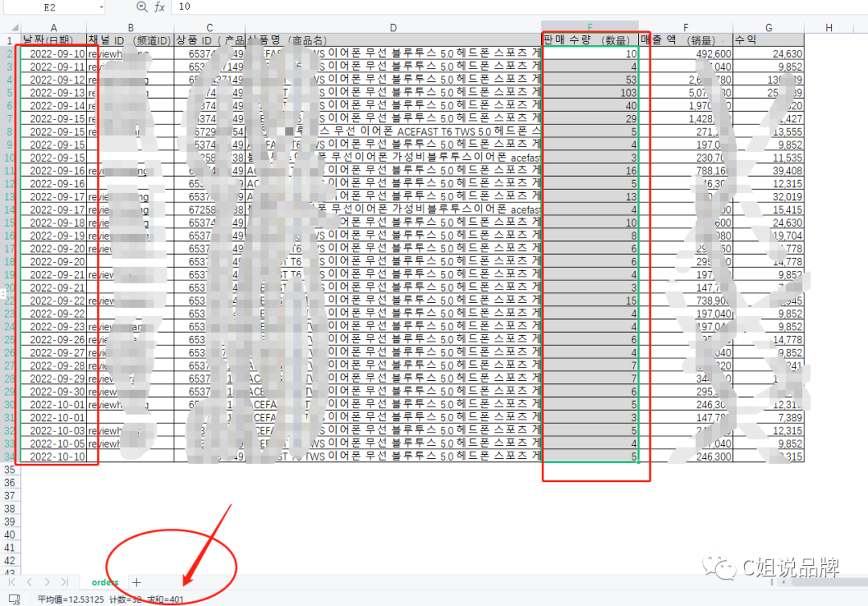Click date cell 2022-09-13
This screenshot has width=868, height=606.
coord(54,92)
